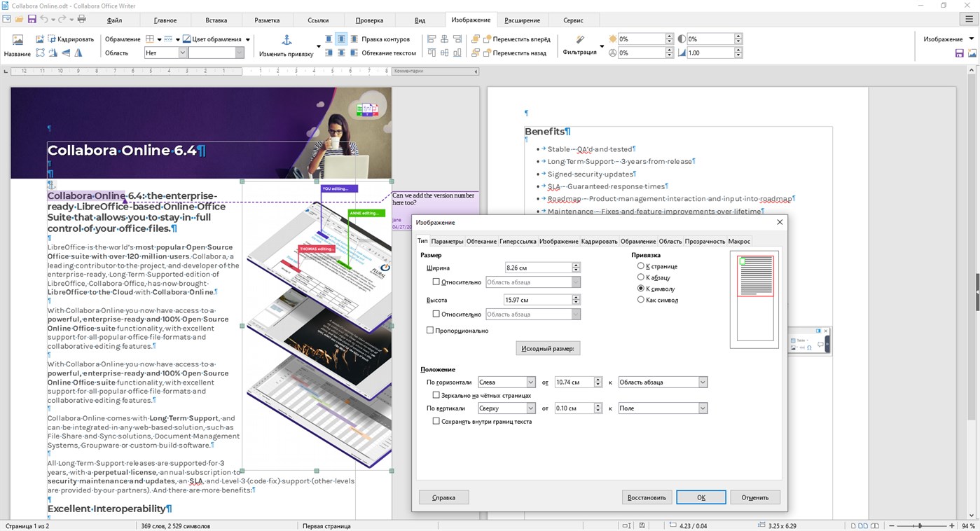Open the Вставка ribbon tab
The height and width of the screenshot is (531, 980).
pyautogui.click(x=216, y=20)
